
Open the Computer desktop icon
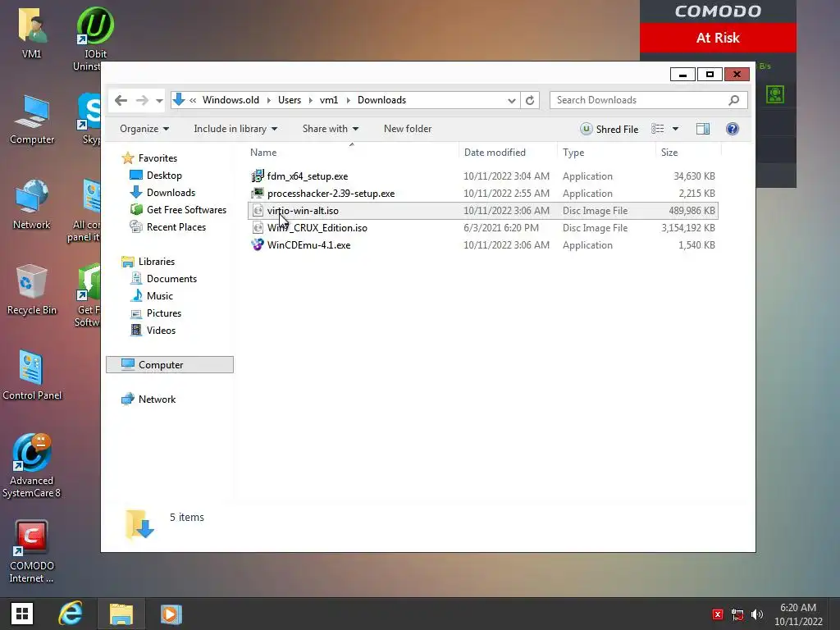click(32, 120)
